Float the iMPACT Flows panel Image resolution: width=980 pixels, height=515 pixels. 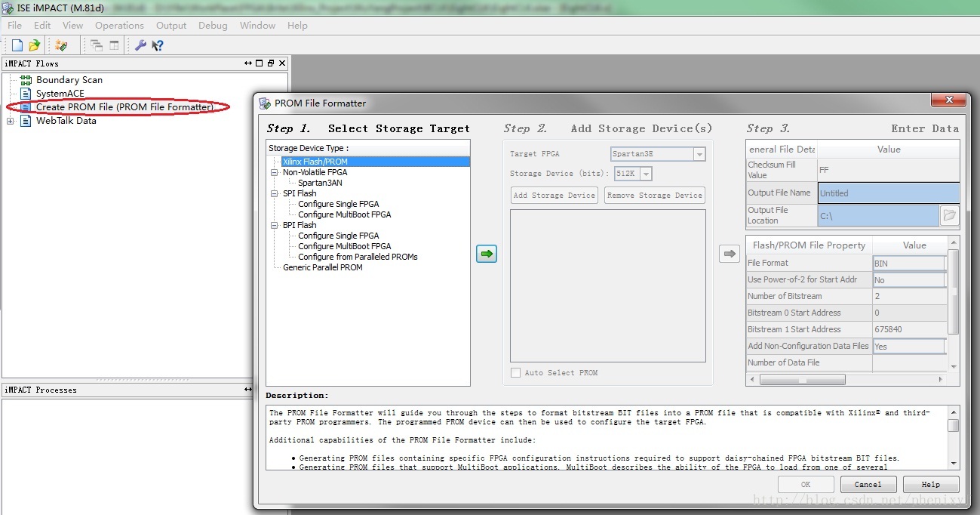[x=271, y=63]
